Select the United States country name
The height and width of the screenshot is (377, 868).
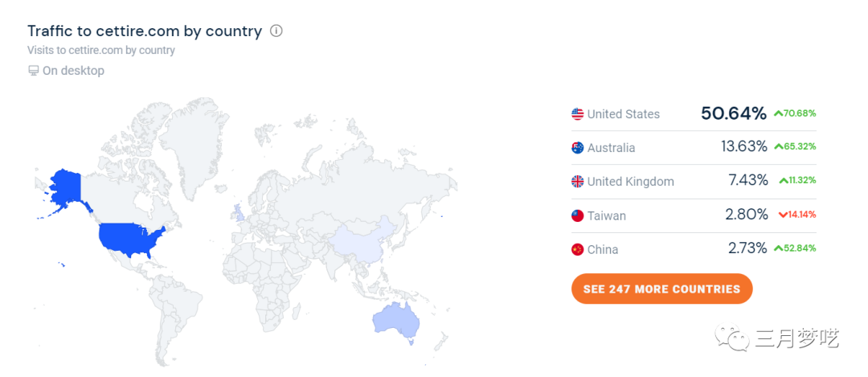tap(623, 114)
